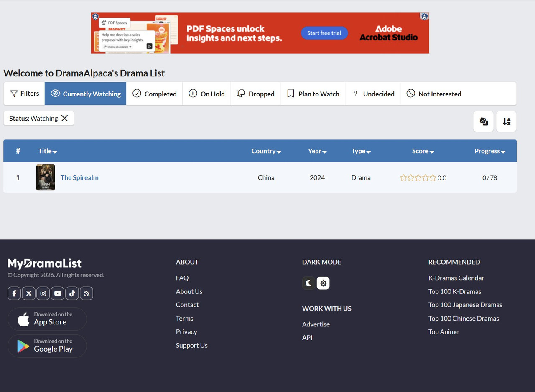Viewport: 535px width, 392px height.
Task: Open the Advertise link
Action: (316, 324)
